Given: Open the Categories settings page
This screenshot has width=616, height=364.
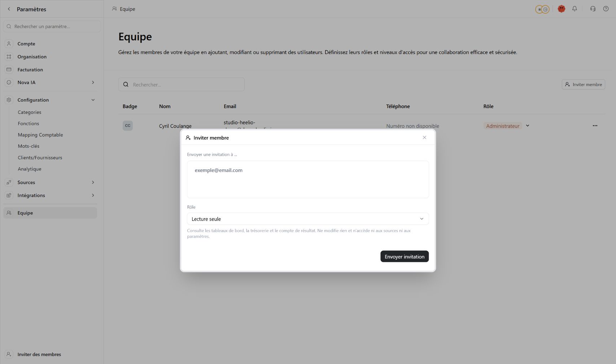Looking at the screenshot, I should (x=30, y=112).
